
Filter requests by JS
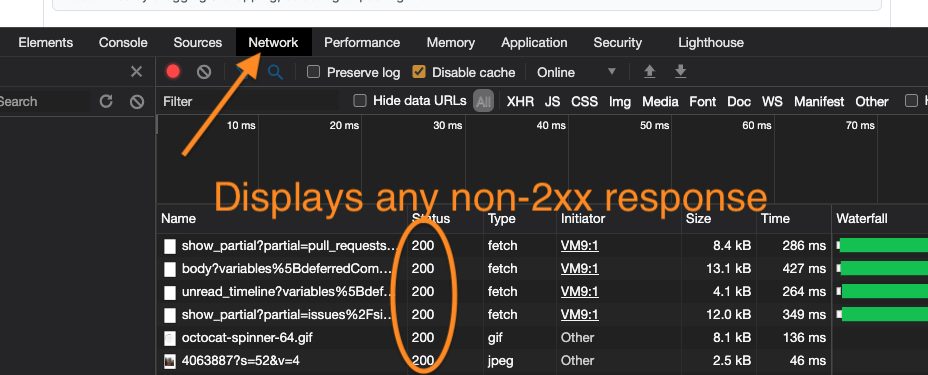tap(552, 102)
